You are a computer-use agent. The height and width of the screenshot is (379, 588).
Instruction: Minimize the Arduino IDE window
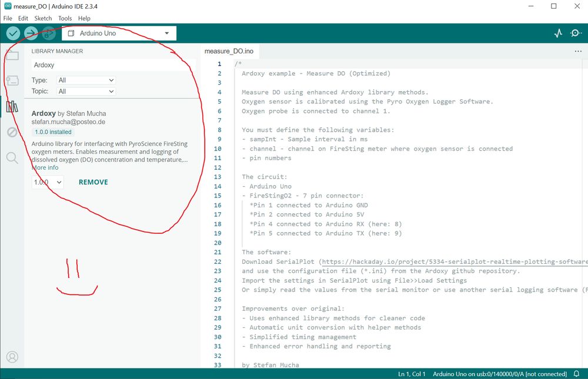coord(530,6)
